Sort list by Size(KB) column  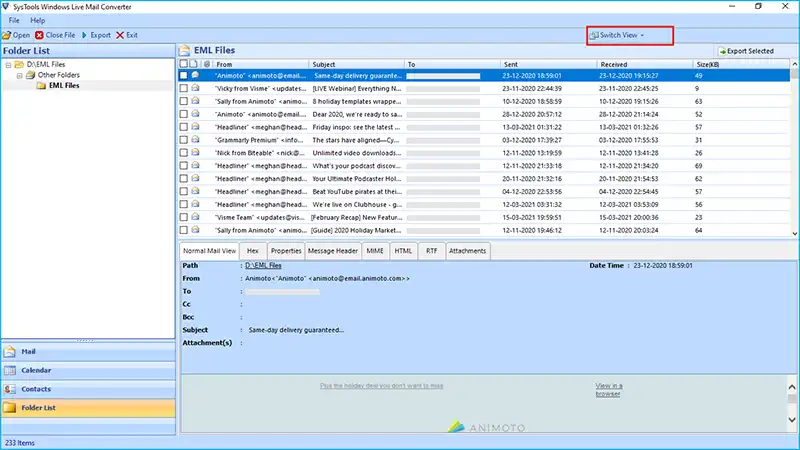741,64
